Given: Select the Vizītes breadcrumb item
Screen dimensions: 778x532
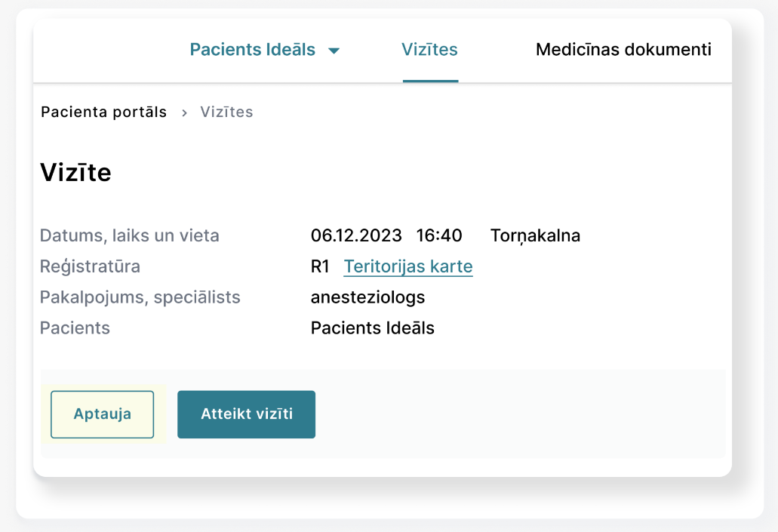Looking at the screenshot, I should (x=226, y=112).
